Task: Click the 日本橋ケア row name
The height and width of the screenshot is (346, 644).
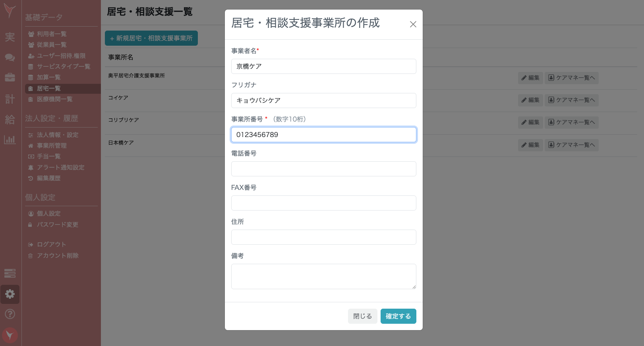Action: (x=121, y=143)
